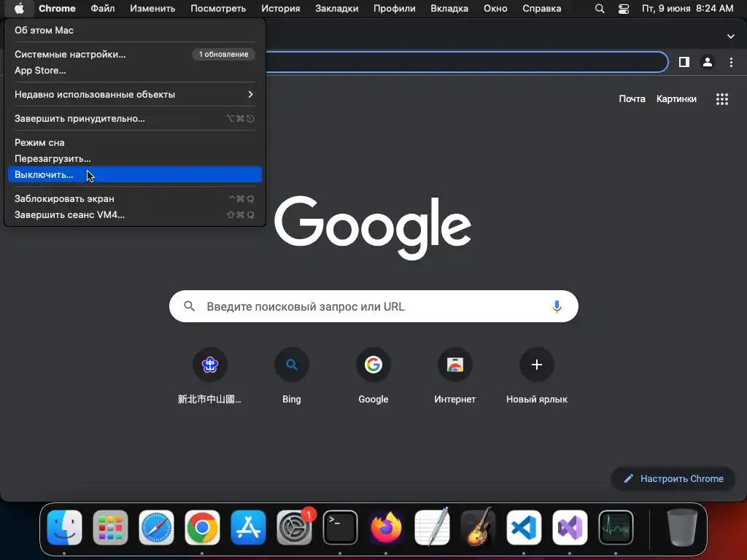Image resolution: width=747 pixels, height=560 pixels.
Task: Open the Вкладка menu
Action: (x=449, y=8)
